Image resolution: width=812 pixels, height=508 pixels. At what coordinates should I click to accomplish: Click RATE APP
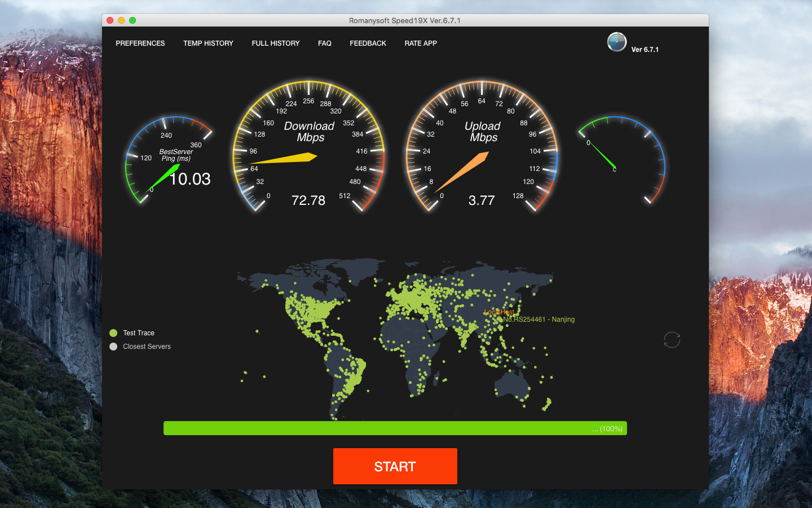(x=420, y=43)
